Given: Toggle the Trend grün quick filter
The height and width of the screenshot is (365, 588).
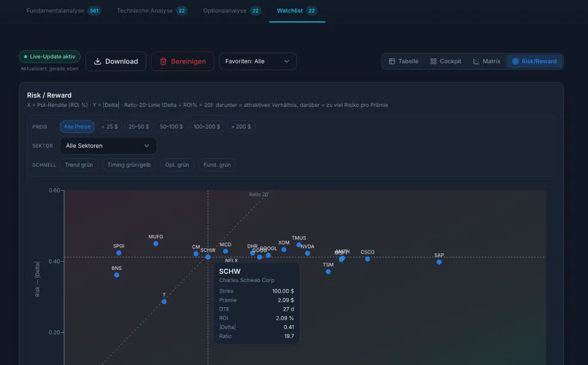Looking at the screenshot, I should [79, 165].
